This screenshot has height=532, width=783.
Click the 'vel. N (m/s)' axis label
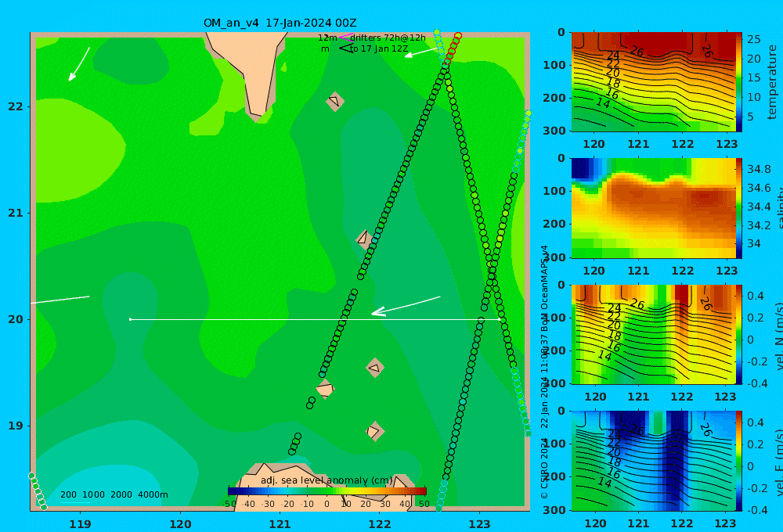778,336
